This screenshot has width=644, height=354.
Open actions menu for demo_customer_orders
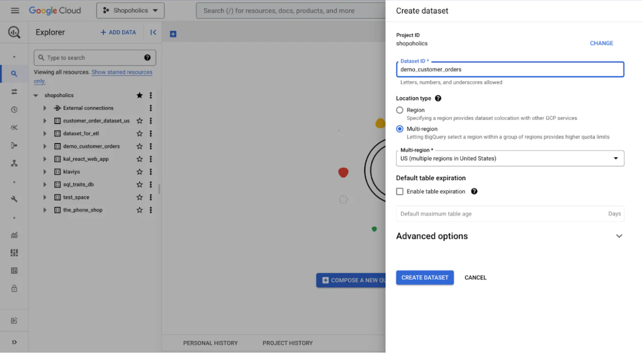[x=151, y=146]
